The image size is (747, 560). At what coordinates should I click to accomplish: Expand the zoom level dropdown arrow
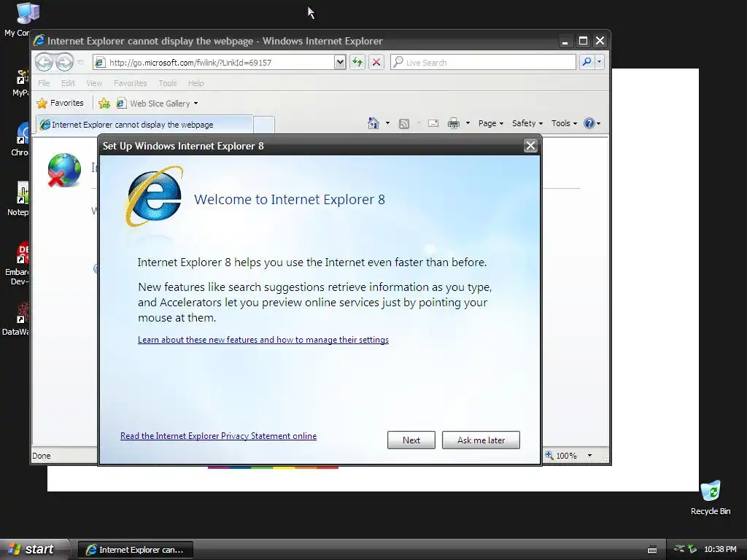click(x=589, y=456)
